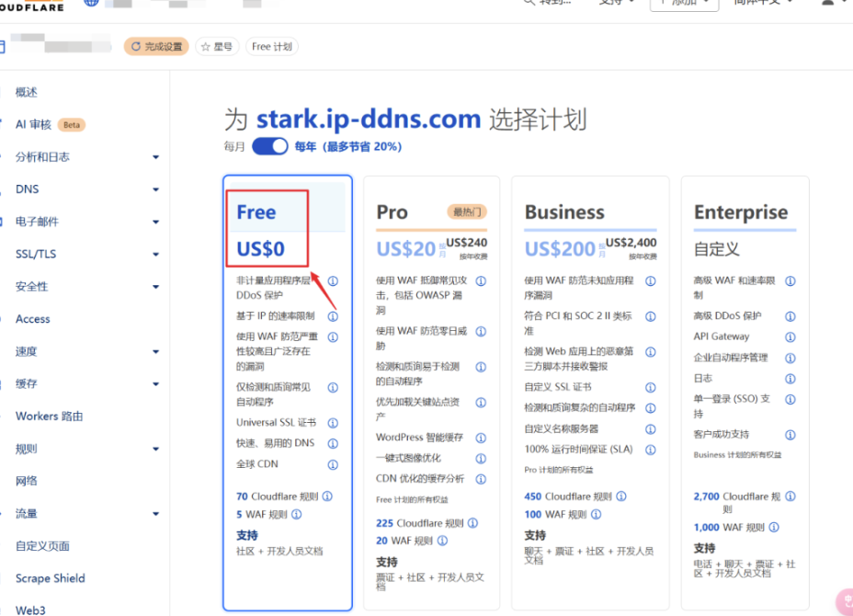Click 星号 star button
The width and height of the screenshot is (853, 616).
pyautogui.click(x=217, y=47)
